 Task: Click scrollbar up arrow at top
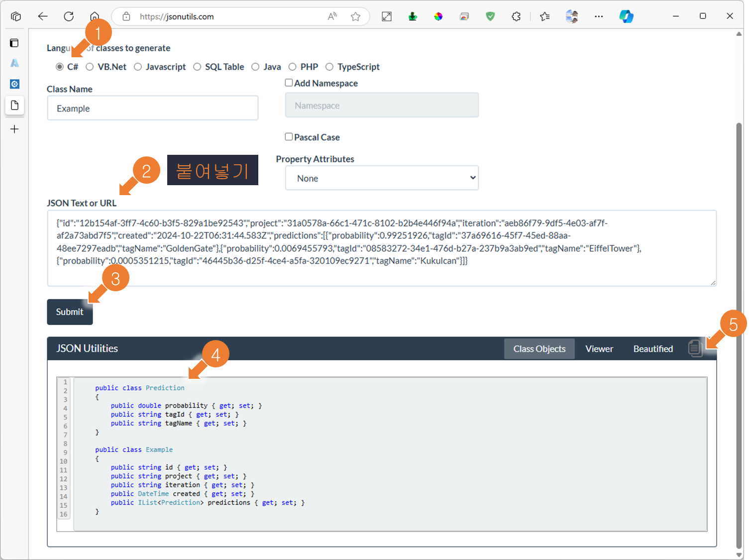[x=739, y=34]
